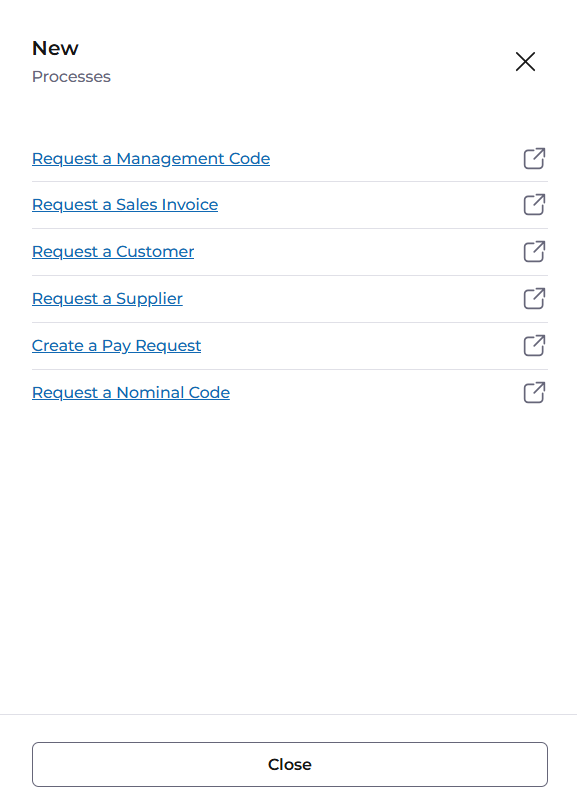Open Request a Management Code link
The height and width of the screenshot is (787, 577).
coord(151,159)
